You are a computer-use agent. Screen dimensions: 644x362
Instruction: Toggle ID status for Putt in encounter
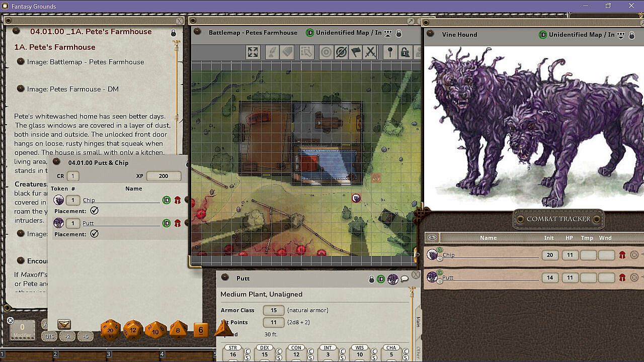pos(167,223)
